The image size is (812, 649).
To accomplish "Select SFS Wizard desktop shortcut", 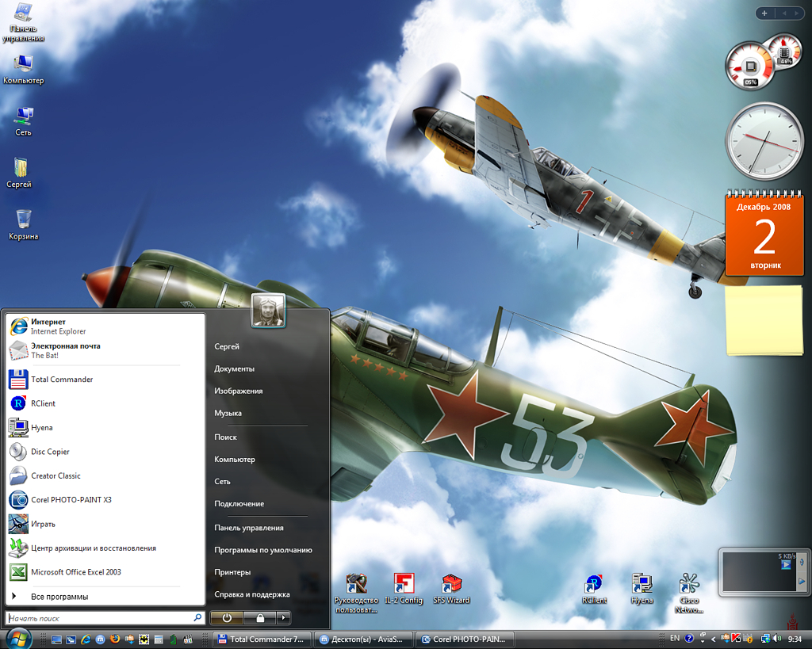I will (451, 589).
